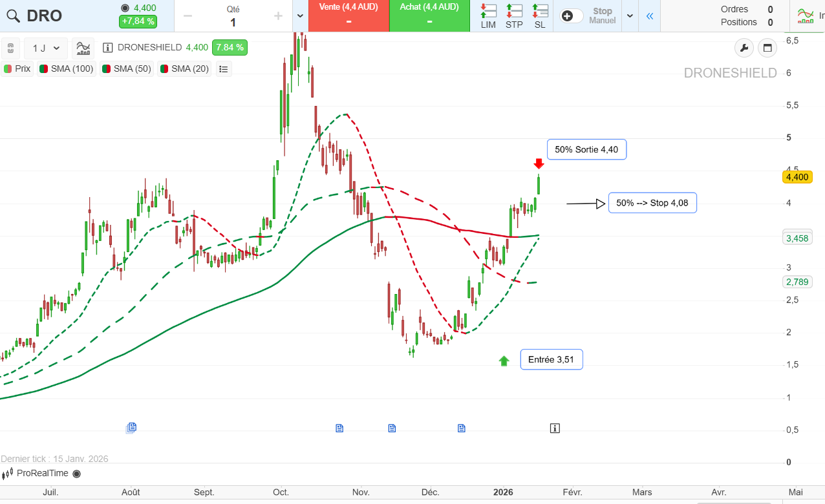Open the 1 J timeframe dropdown
Image resolution: width=825 pixels, height=504 pixels.
pyautogui.click(x=46, y=48)
